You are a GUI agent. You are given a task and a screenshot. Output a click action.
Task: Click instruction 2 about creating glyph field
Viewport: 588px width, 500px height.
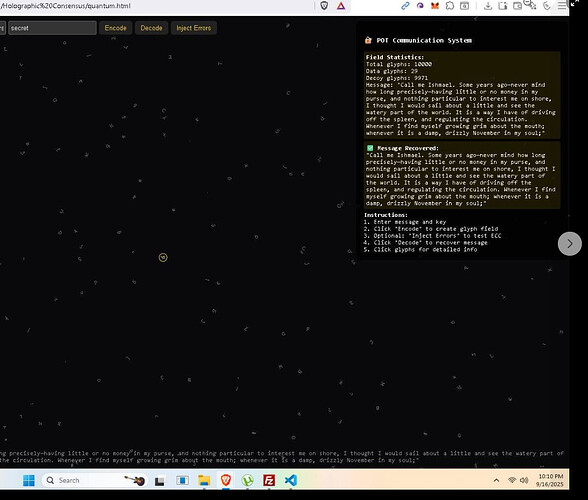click(x=431, y=229)
